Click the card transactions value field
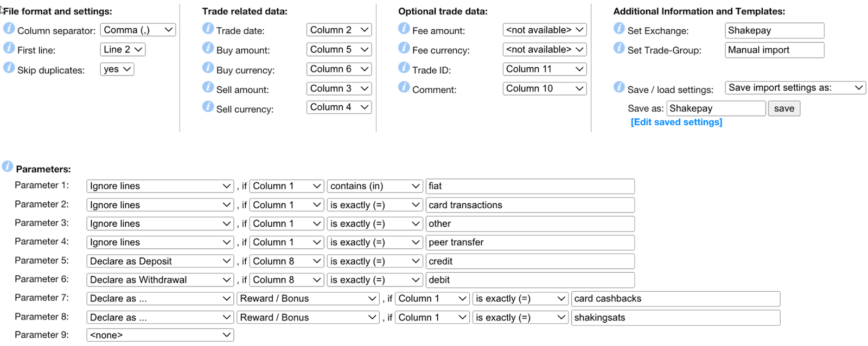 [530, 205]
